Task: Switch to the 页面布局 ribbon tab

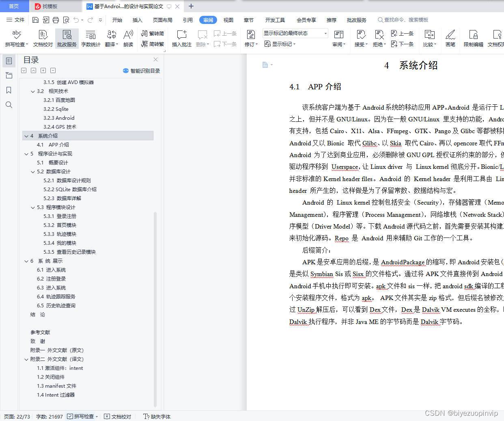Action: pyautogui.click(x=162, y=19)
